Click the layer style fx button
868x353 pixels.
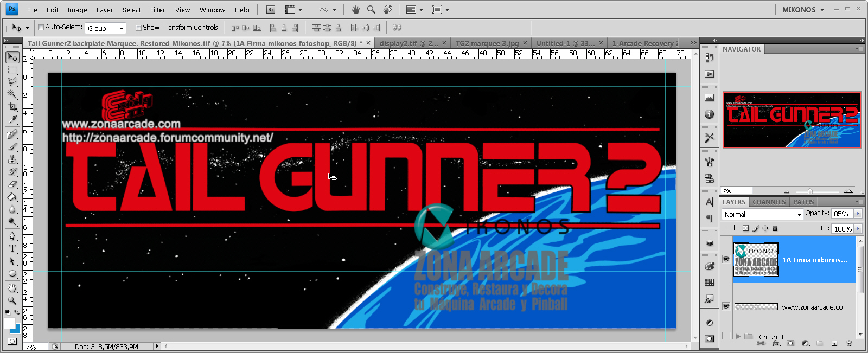coord(776,343)
